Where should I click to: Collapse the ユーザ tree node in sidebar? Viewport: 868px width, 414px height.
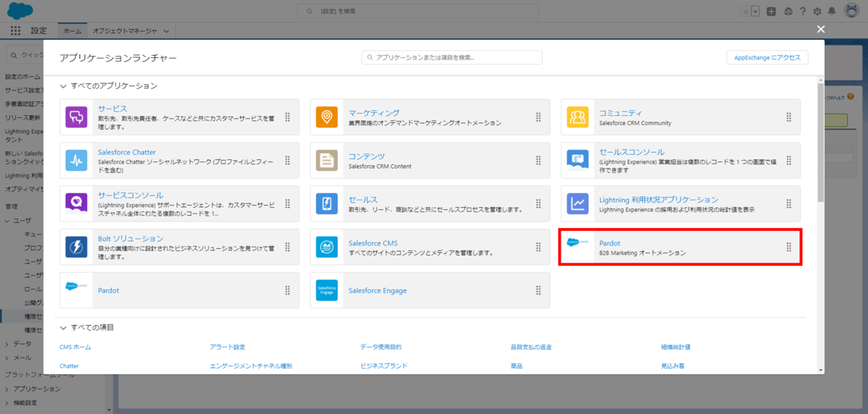click(x=7, y=220)
